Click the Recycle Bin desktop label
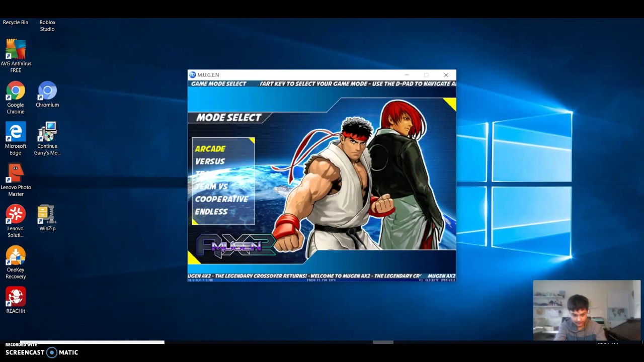The width and height of the screenshot is (644, 362). (x=16, y=23)
